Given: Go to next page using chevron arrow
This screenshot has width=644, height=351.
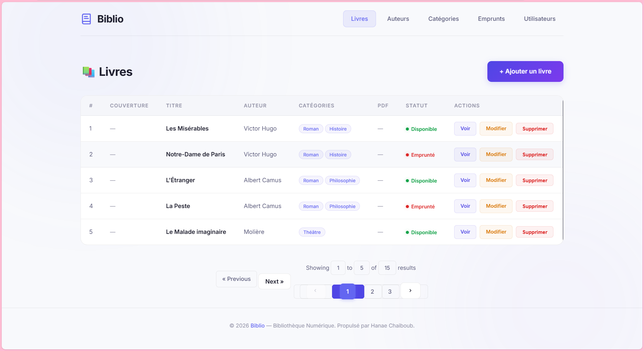Looking at the screenshot, I should 410,291.
